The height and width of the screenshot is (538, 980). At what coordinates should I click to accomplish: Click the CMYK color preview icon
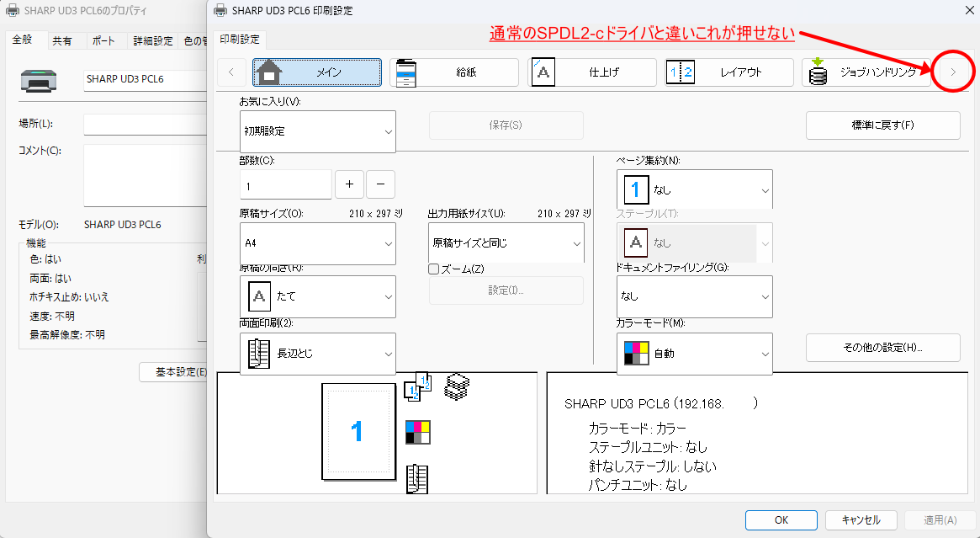(x=417, y=432)
